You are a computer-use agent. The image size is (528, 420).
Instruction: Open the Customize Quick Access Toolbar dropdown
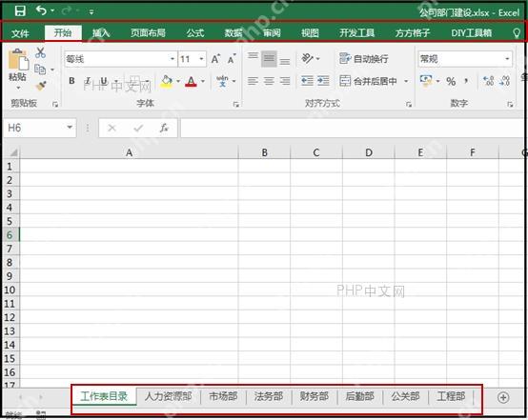coord(91,12)
